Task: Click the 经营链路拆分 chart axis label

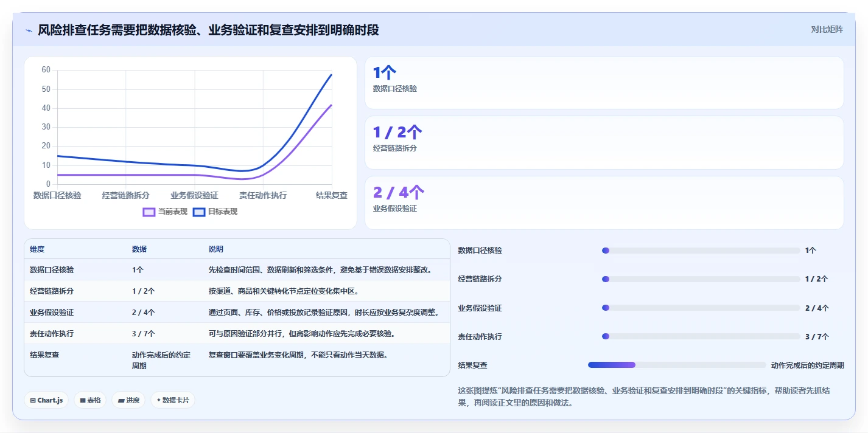Action: 126,195
